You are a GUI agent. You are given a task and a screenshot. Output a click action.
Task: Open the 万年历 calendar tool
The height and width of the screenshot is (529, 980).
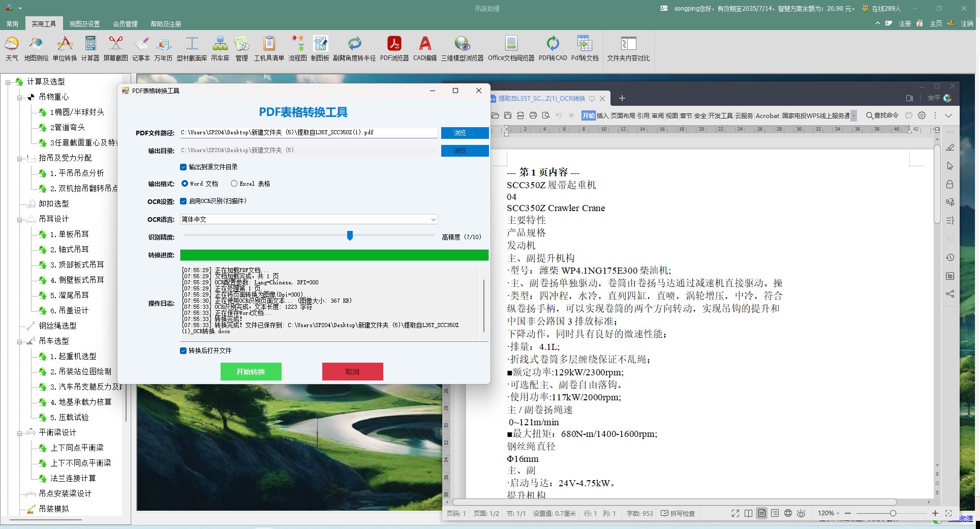click(x=163, y=49)
